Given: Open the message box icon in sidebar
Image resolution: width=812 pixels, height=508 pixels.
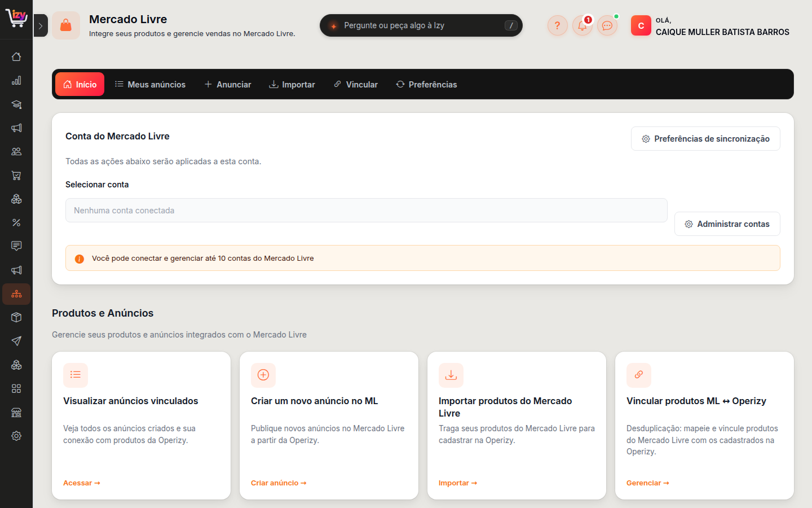Looking at the screenshot, I should pos(16,246).
